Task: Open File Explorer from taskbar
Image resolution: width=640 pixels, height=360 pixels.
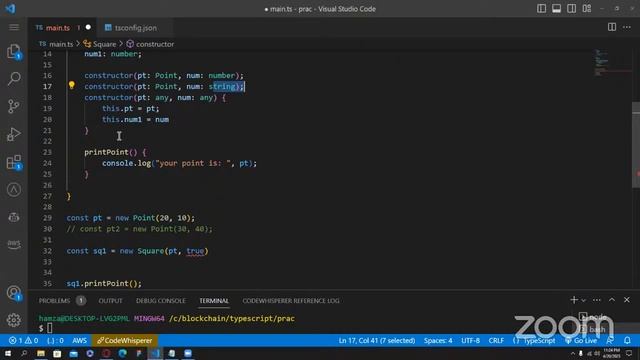Action: 41,353
